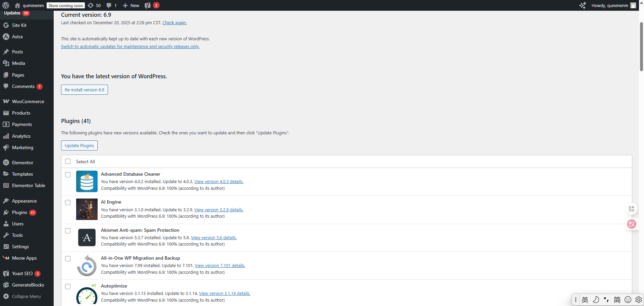Click the updates counter icon in the admin bar
This screenshot has height=306, width=644.
pyautogui.click(x=91, y=5)
